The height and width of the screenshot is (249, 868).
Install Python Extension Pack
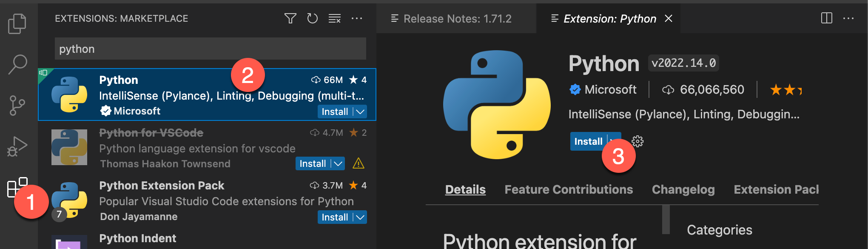point(335,217)
